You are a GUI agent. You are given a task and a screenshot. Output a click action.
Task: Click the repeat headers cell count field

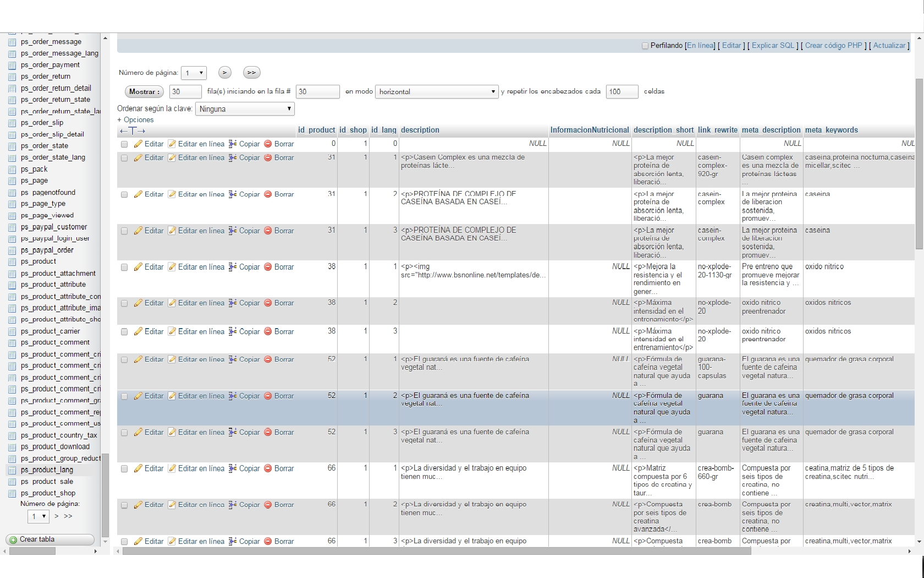click(621, 92)
